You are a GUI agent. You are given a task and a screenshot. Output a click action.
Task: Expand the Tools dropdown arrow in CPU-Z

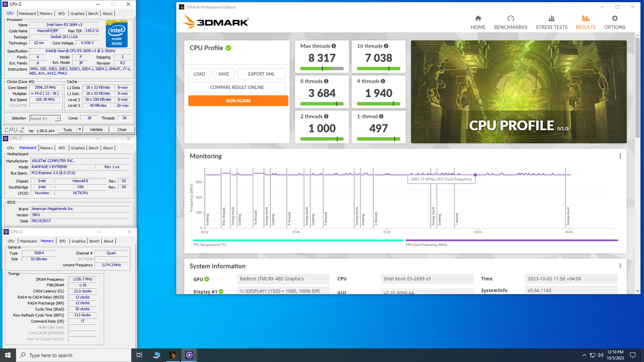click(x=80, y=130)
